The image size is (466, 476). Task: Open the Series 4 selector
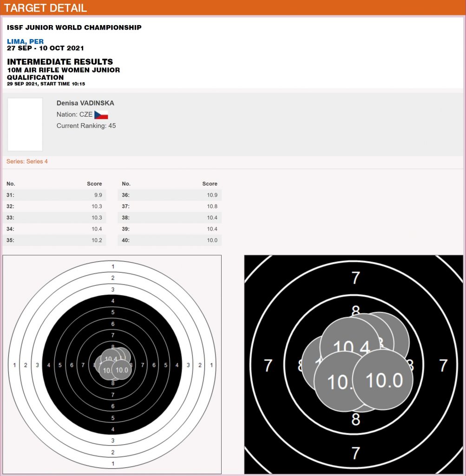[x=27, y=161]
